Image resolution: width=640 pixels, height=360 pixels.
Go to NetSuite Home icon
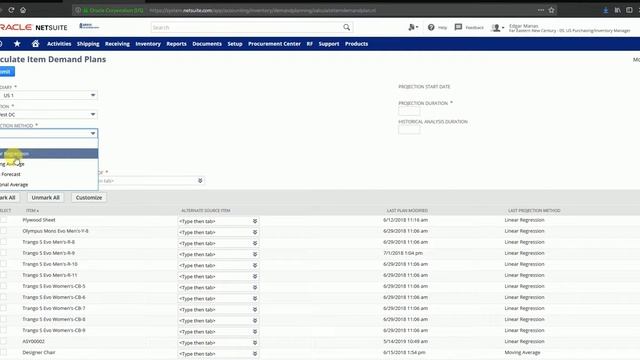(36, 44)
